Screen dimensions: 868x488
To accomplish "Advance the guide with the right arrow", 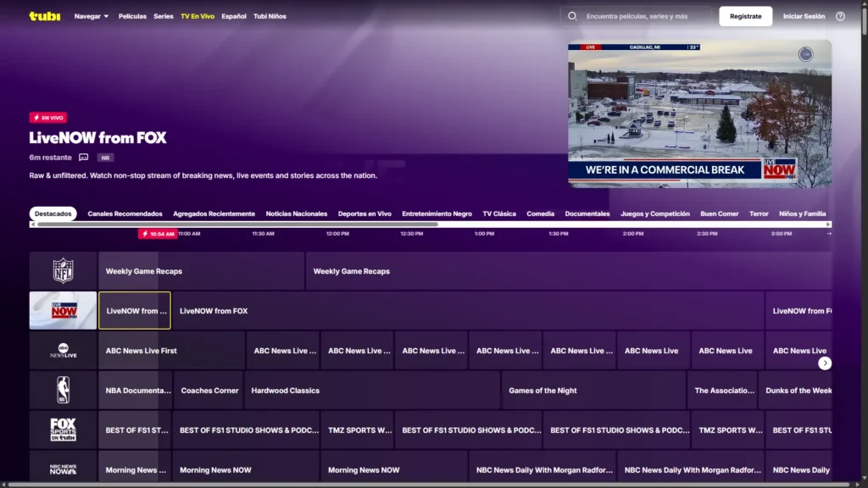I will point(825,363).
